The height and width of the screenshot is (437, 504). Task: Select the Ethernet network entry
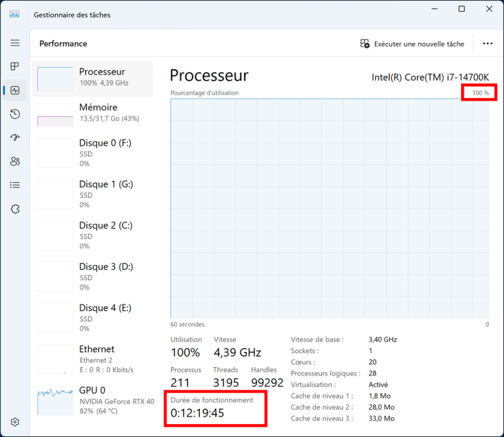click(x=93, y=358)
